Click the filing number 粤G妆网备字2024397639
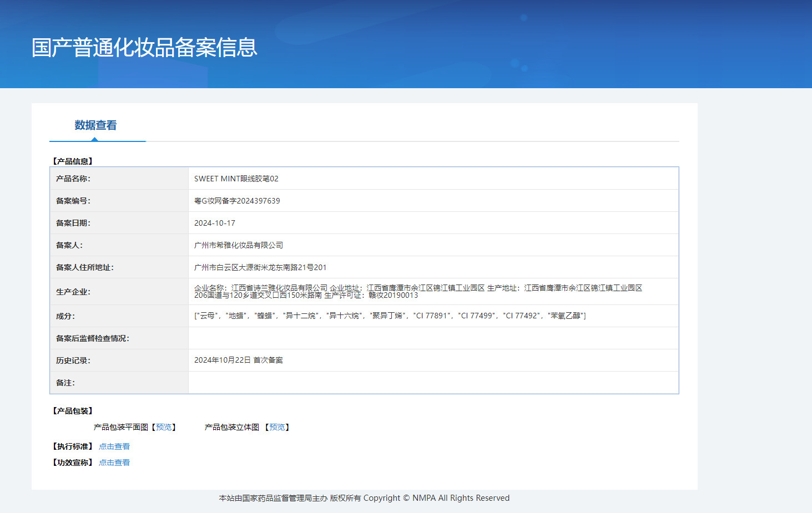The width and height of the screenshot is (812, 513). (237, 201)
